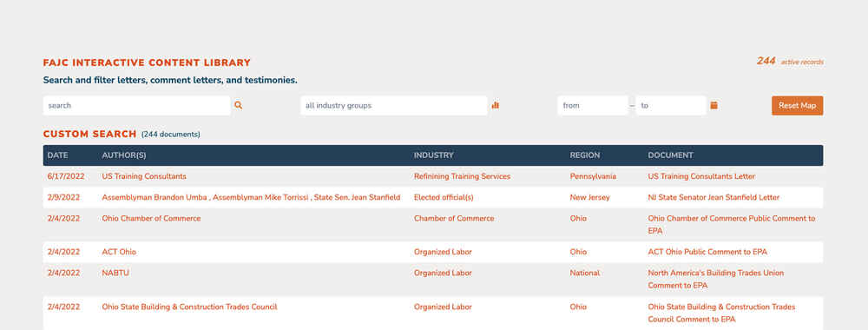Click date 6/17/2022
Screen dimensions: 868x330
click(66, 176)
